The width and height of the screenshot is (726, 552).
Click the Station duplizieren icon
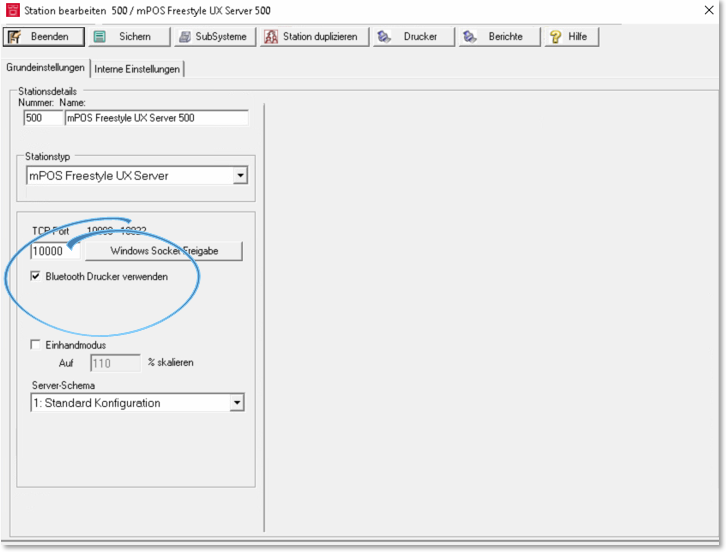click(271, 37)
